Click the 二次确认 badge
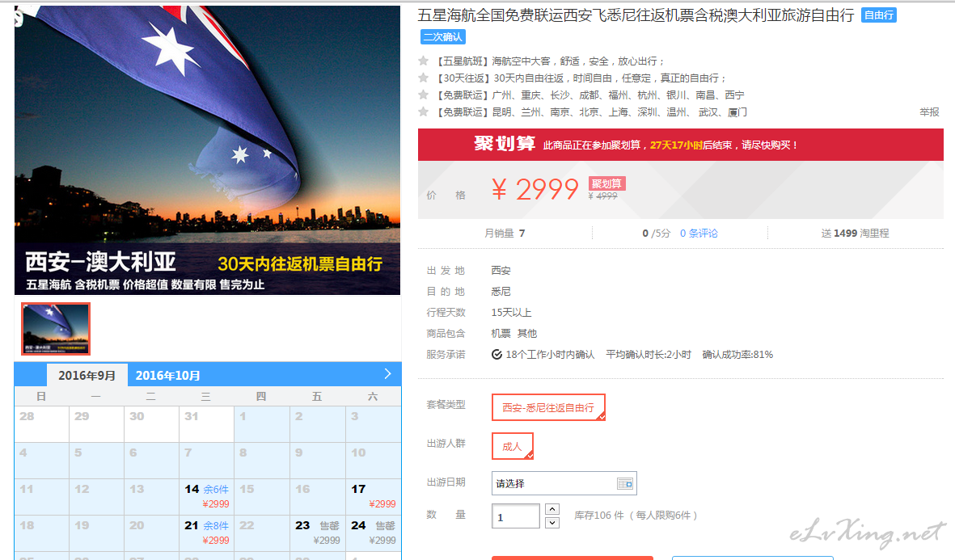955x560 pixels. click(x=443, y=36)
